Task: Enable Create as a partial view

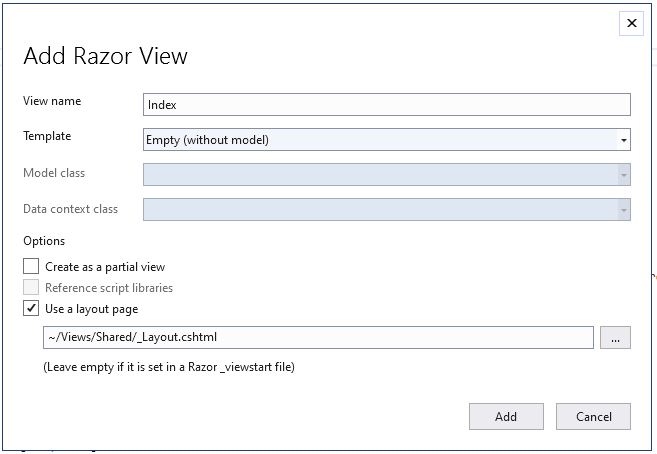Action: click(32, 267)
